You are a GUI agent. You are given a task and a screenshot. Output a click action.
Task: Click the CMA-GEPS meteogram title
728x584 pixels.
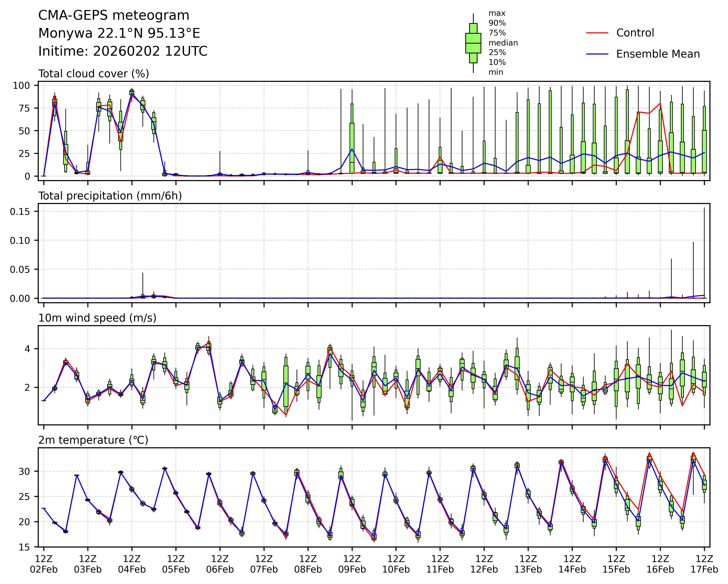point(114,16)
